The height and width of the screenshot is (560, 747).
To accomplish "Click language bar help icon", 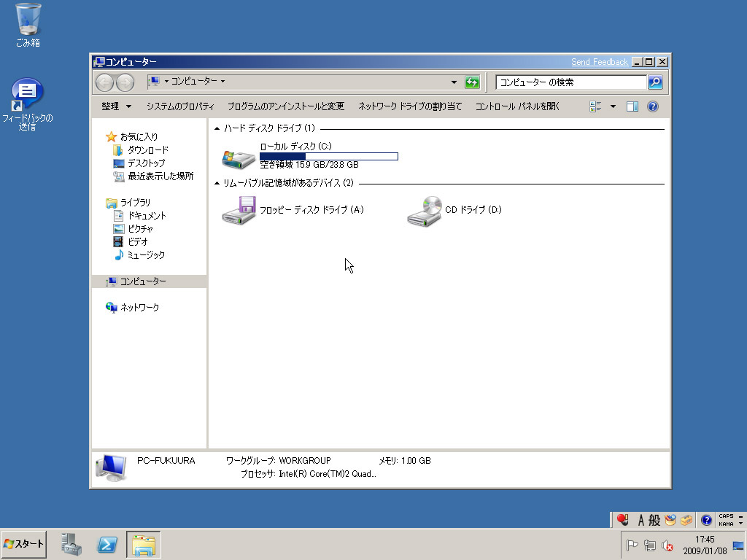I will point(706,520).
